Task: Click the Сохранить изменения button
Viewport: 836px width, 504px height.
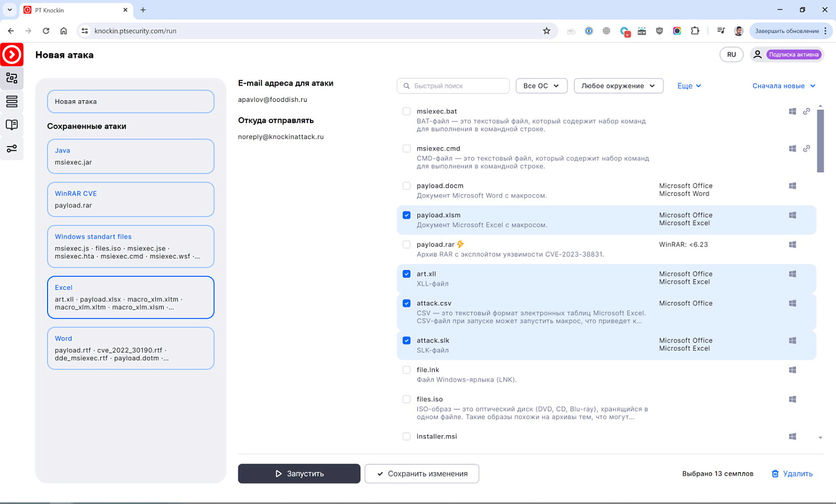Action: tap(422, 474)
